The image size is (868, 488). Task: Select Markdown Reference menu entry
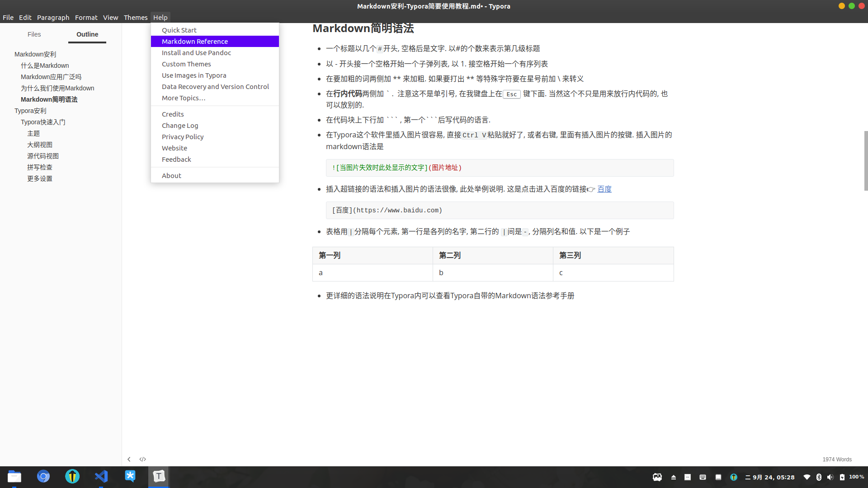(195, 42)
